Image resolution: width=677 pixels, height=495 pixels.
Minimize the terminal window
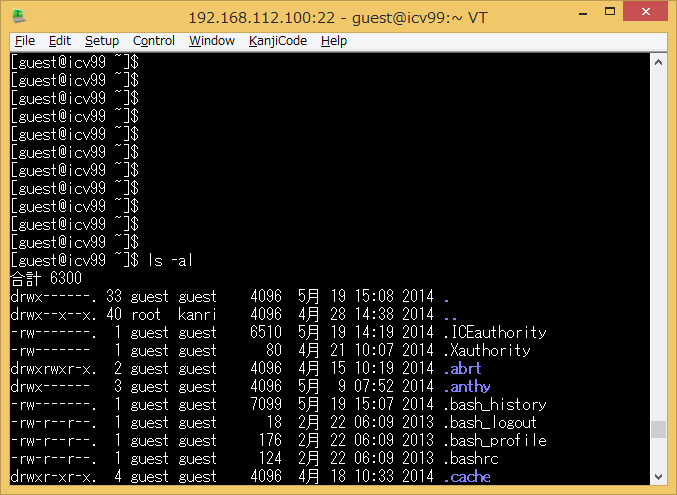click(x=583, y=12)
